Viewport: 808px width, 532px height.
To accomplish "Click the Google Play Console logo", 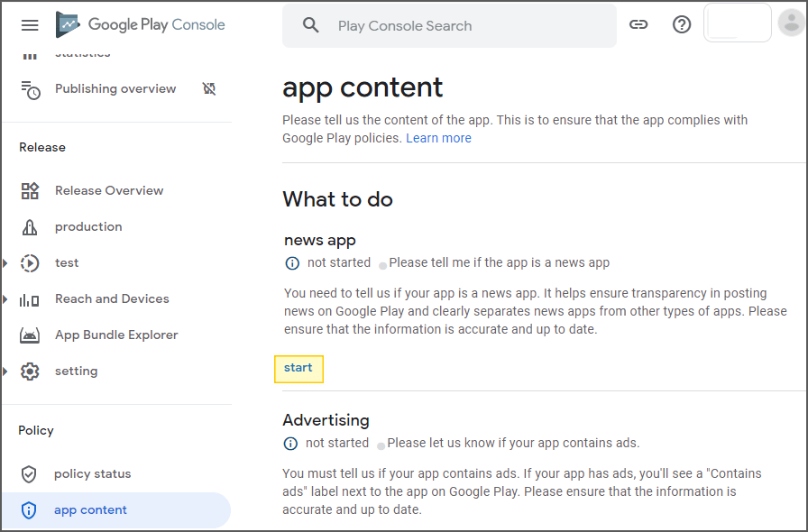I will click(x=140, y=25).
